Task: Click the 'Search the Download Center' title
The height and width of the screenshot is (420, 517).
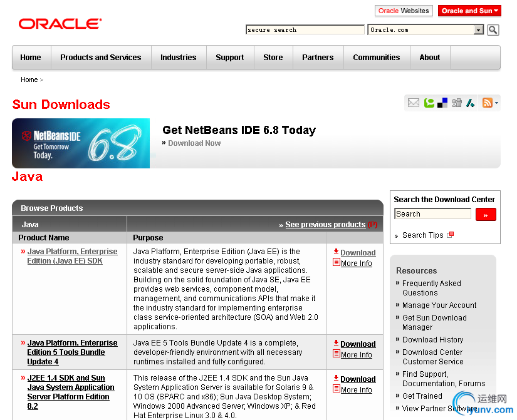Action: (444, 200)
